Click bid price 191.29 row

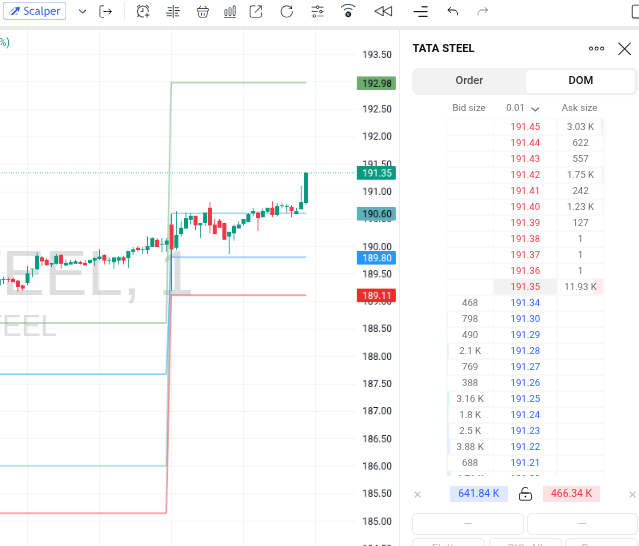click(x=525, y=335)
